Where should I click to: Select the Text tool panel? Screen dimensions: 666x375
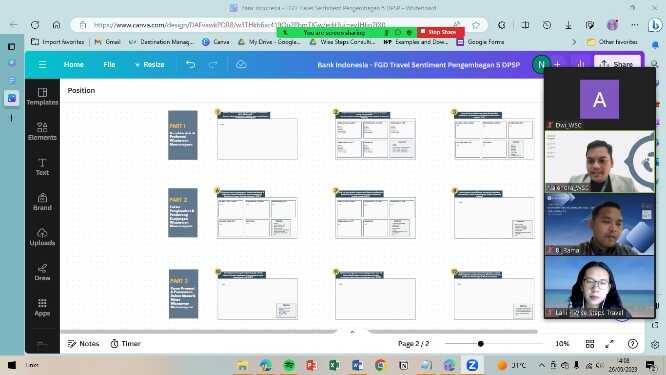[x=42, y=166]
